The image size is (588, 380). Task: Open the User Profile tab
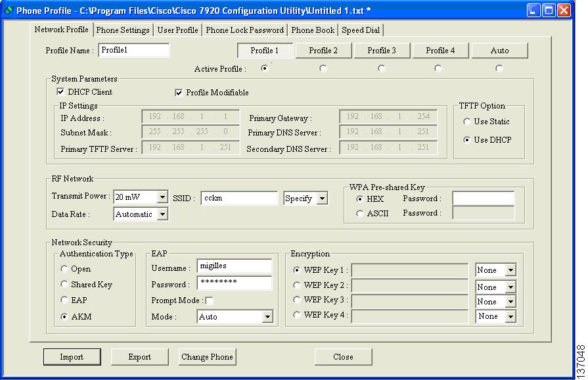tap(178, 30)
